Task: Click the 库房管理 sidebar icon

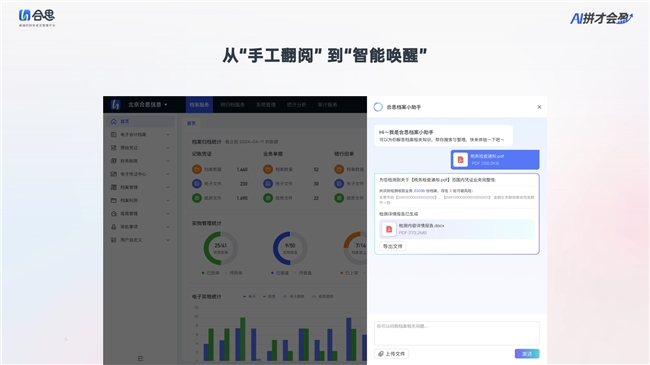Action: (114, 214)
